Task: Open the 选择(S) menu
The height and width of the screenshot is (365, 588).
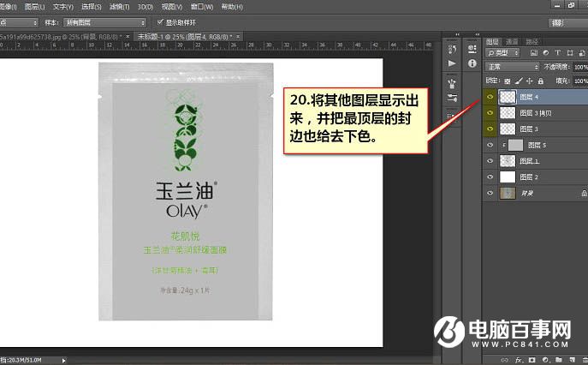Action: point(92,7)
